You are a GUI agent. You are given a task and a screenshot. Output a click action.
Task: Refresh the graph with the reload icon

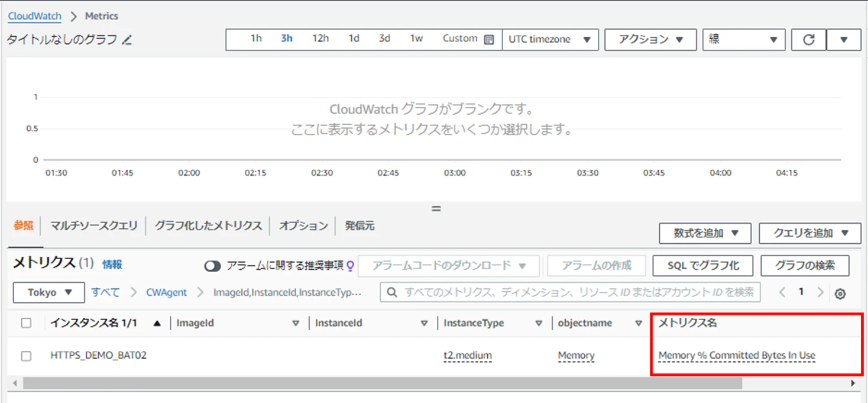[x=808, y=40]
